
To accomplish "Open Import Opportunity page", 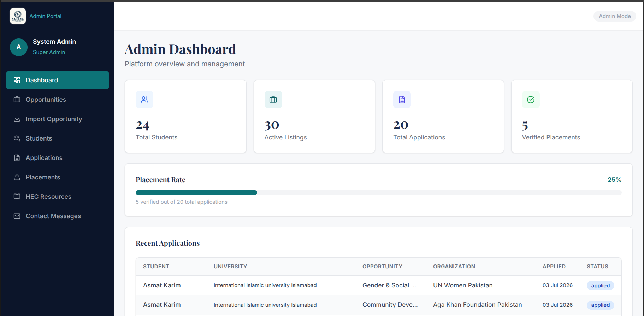I will pos(58,119).
